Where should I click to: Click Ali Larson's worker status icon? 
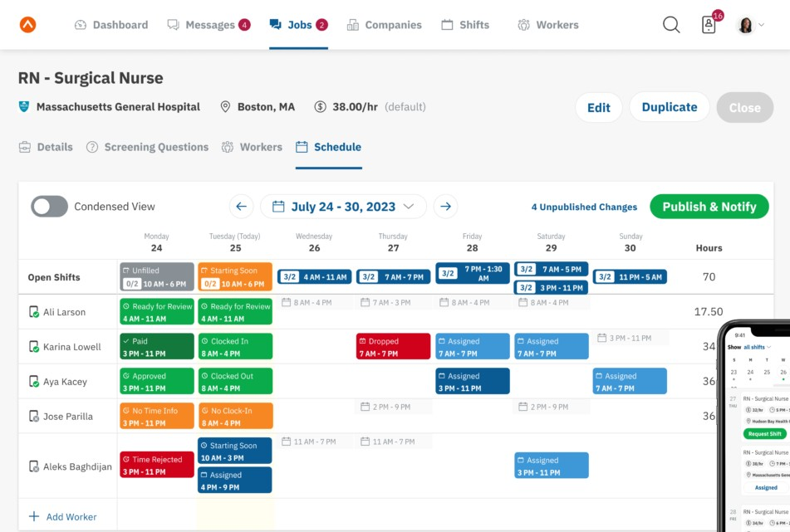pos(34,312)
